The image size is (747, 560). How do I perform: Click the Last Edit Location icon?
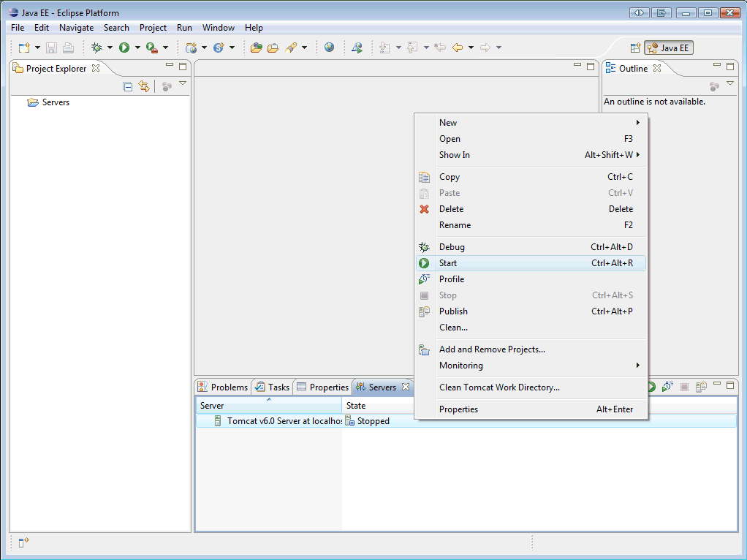click(440, 48)
